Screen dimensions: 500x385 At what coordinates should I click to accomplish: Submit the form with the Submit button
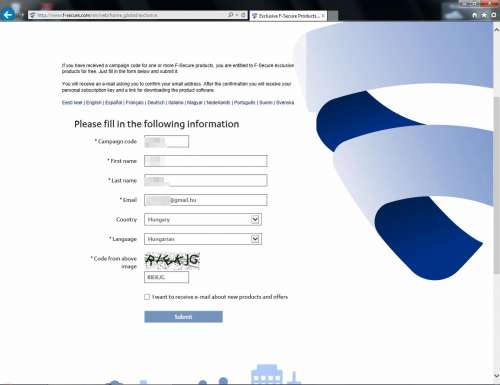click(183, 317)
